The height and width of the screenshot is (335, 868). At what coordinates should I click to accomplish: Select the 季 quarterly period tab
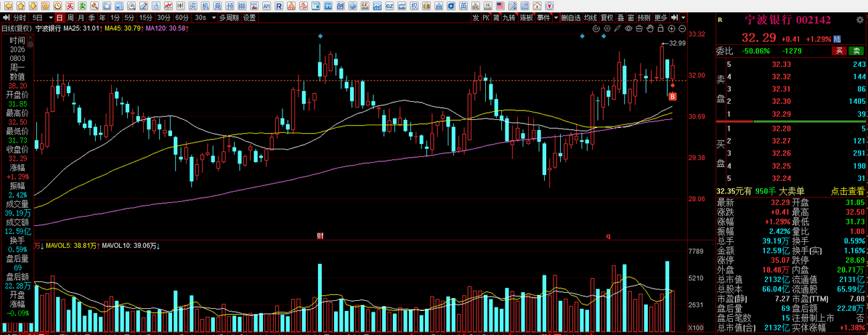(91, 17)
